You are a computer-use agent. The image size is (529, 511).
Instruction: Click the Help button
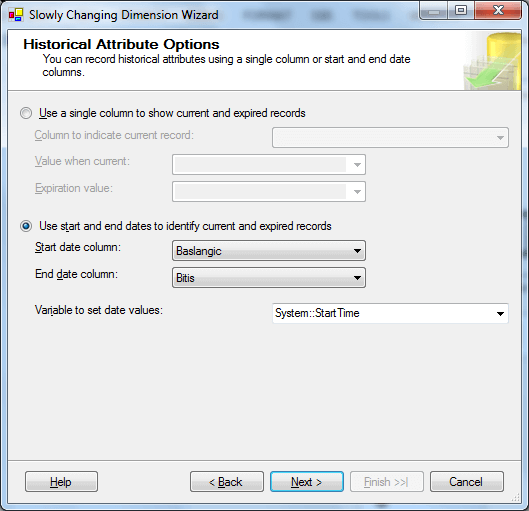click(61, 482)
